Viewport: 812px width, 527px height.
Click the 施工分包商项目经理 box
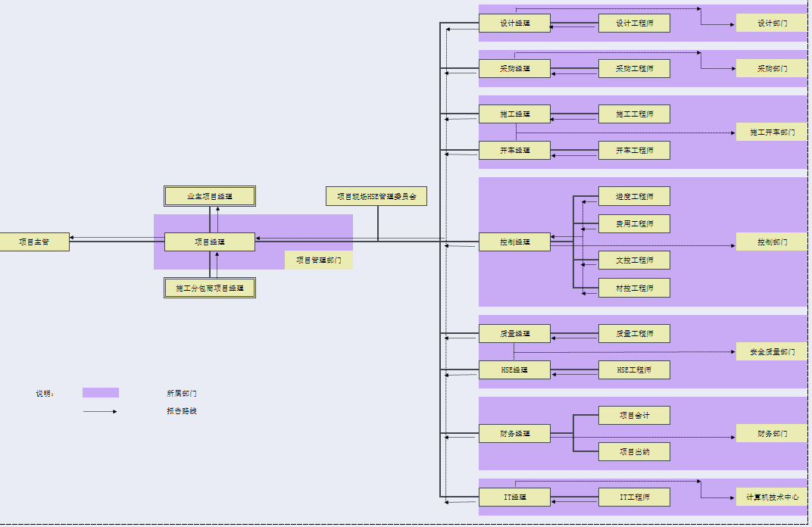coord(210,288)
